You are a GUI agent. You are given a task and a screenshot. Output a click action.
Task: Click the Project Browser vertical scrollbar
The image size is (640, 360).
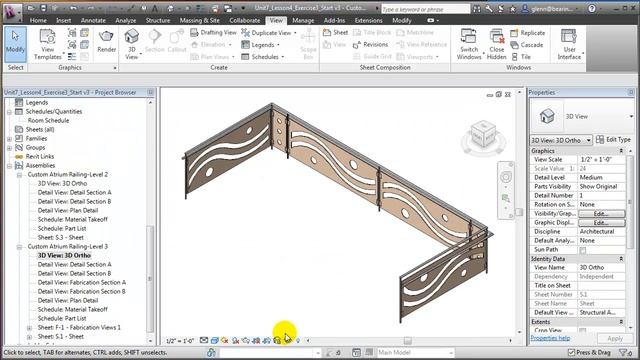150,278
